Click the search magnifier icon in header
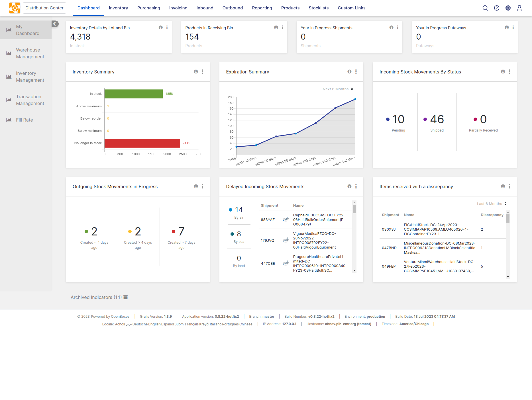The width and height of the screenshot is (532, 400). click(x=485, y=8)
